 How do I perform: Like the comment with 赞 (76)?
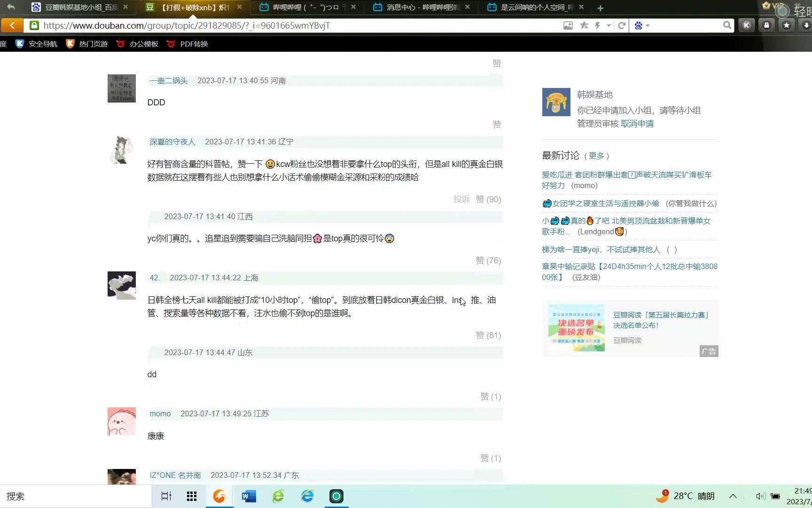click(488, 260)
